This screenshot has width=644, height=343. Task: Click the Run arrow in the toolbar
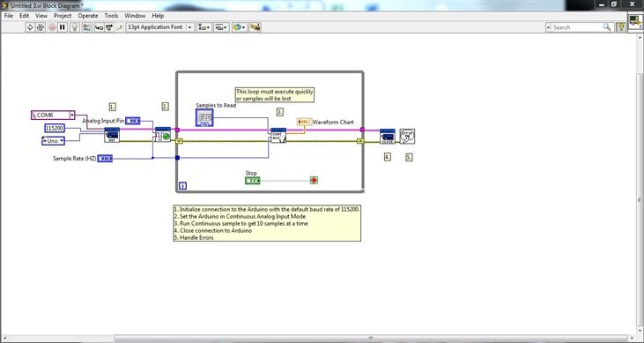point(30,27)
